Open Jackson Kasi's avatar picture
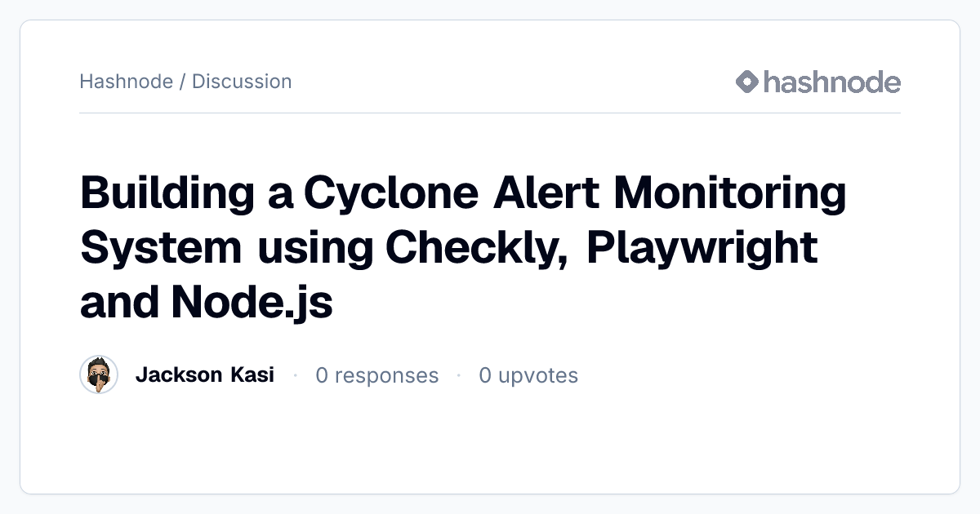The image size is (980, 514). click(x=99, y=375)
